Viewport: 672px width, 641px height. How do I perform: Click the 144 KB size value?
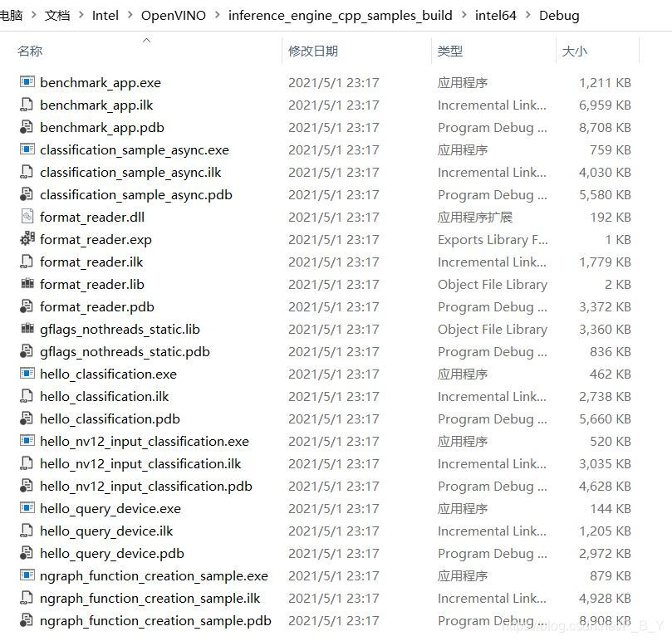pyautogui.click(x=611, y=508)
